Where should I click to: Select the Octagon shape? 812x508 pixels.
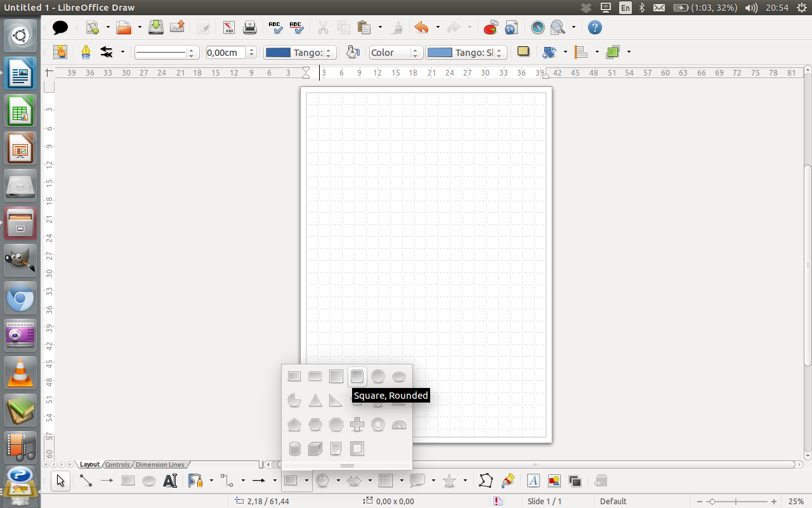(x=336, y=425)
